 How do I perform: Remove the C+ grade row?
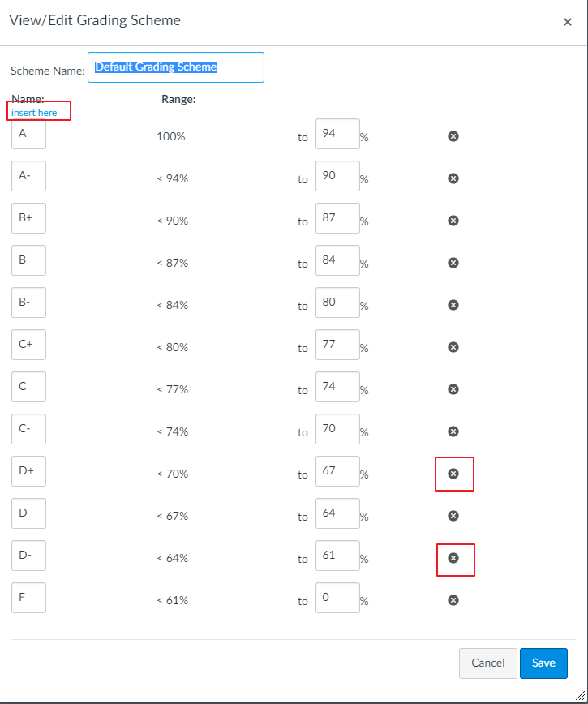(453, 346)
